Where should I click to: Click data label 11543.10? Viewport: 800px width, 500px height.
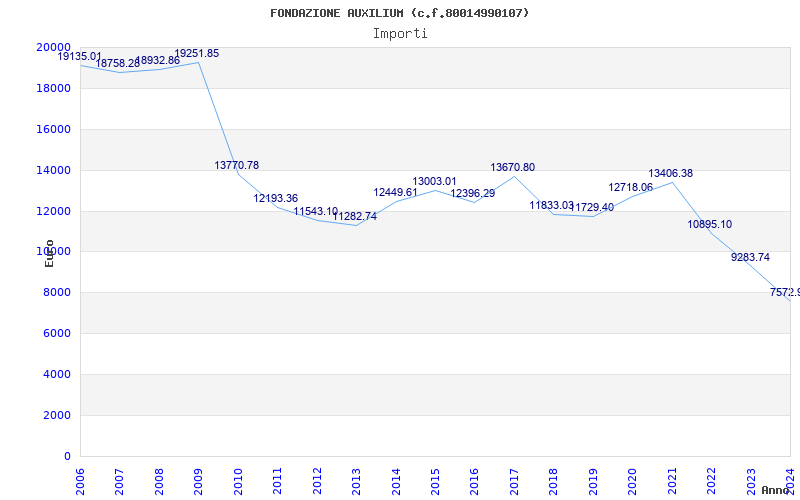point(316,211)
